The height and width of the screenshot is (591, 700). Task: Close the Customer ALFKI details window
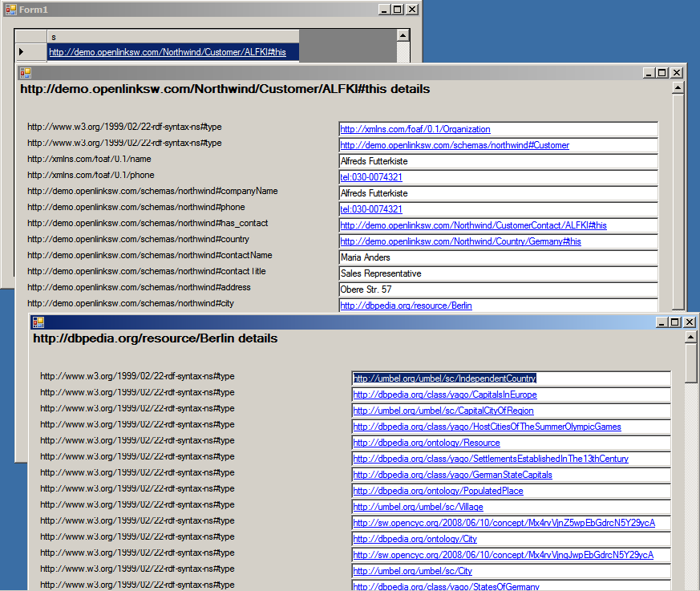676,72
